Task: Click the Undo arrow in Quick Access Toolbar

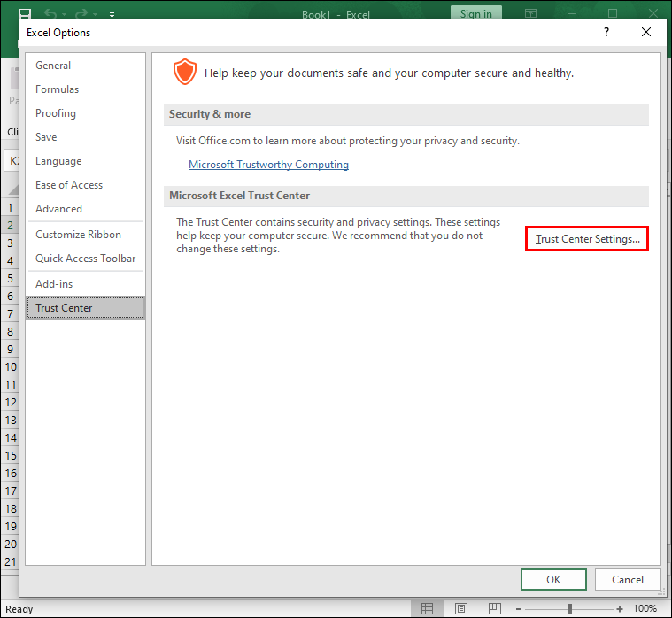Action: pyautogui.click(x=50, y=14)
